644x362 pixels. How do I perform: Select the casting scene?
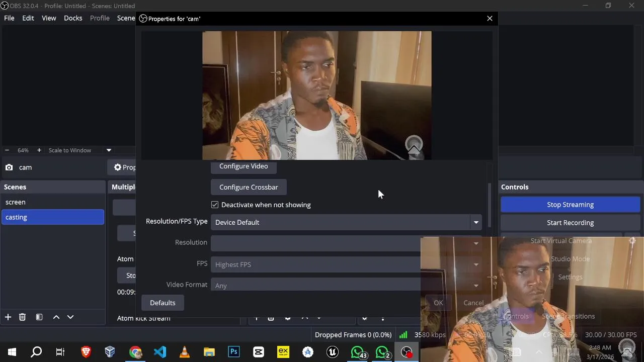coord(52,217)
